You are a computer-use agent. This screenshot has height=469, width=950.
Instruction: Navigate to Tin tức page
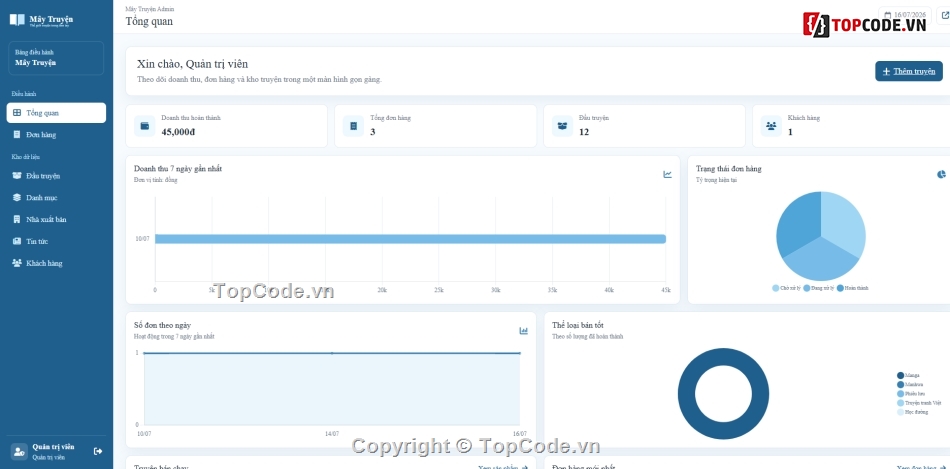(x=56, y=241)
